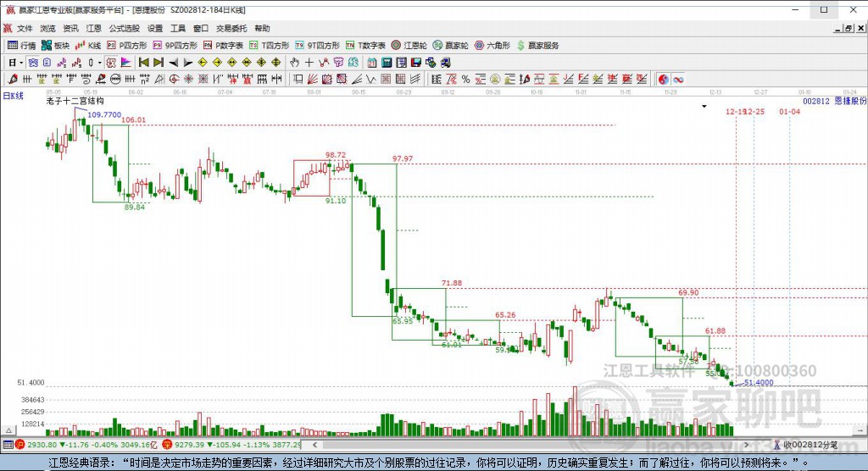The width and height of the screenshot is (868, 471).
Task: Open the 江恩 menu
Action: click(93, 28)
